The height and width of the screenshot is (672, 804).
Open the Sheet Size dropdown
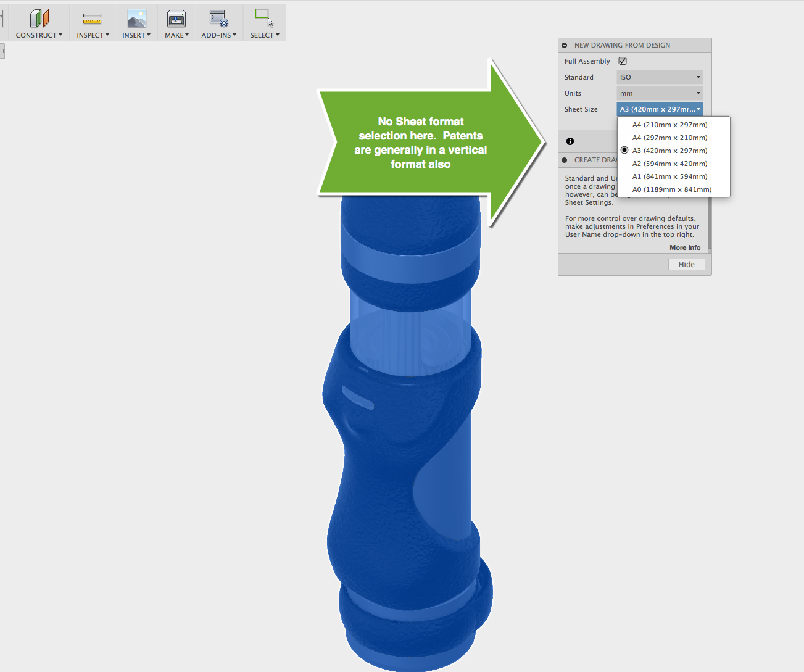coord(659,109)
